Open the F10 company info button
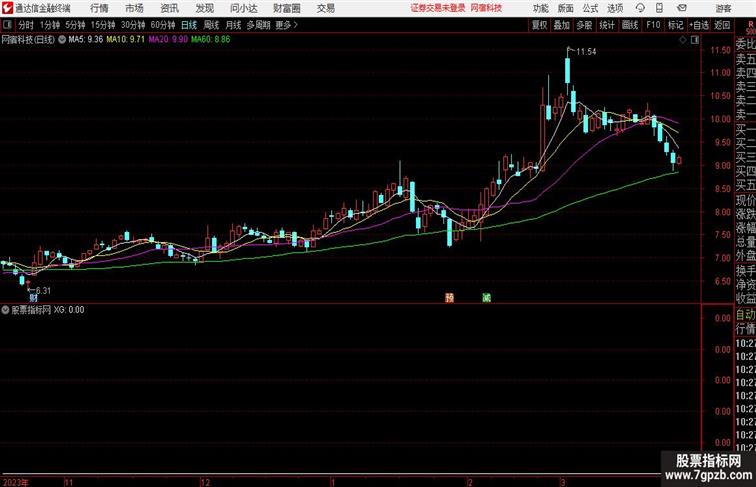 pyautogui.click(x=653, y=25)
